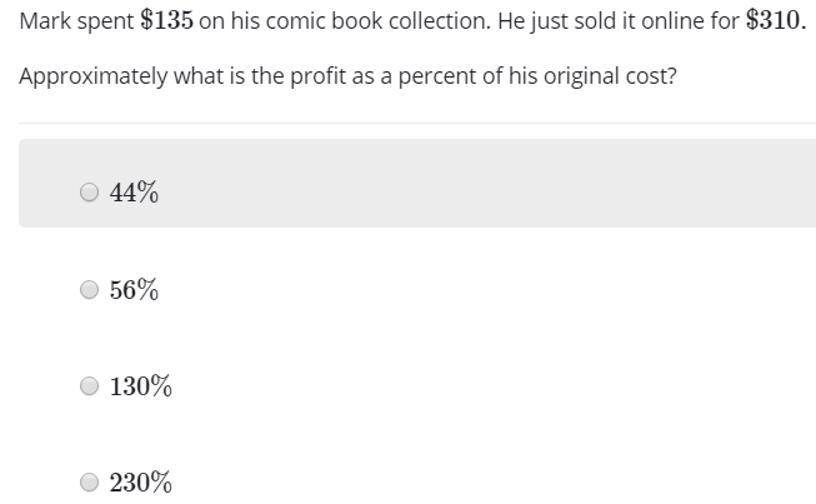The image size is (816, 504).
Task: Click the 130% answer label text
Action: [x=141, y=386]
